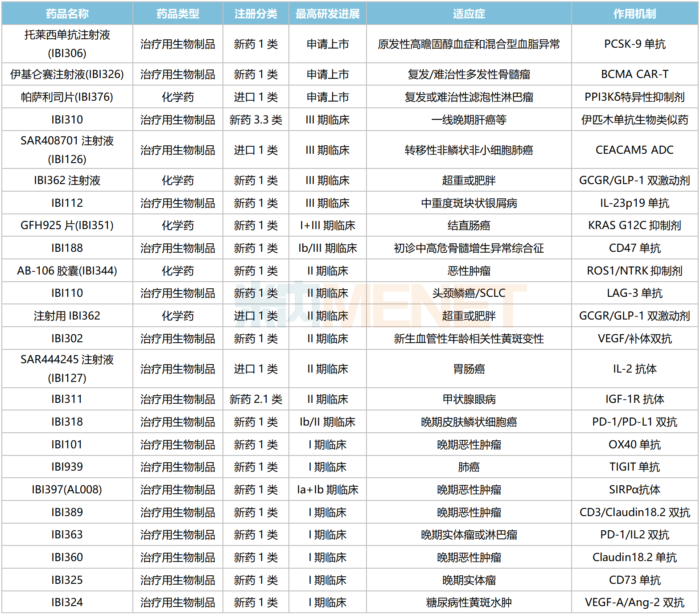
Task: Select the SAR408701 注射液 (IBI126) cell
Action: 67,150
